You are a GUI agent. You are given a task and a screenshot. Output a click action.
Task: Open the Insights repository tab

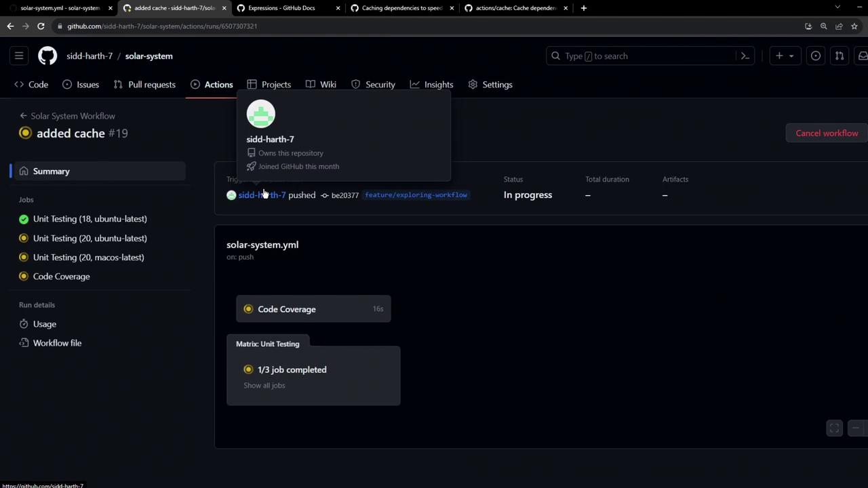click(431, 85)
